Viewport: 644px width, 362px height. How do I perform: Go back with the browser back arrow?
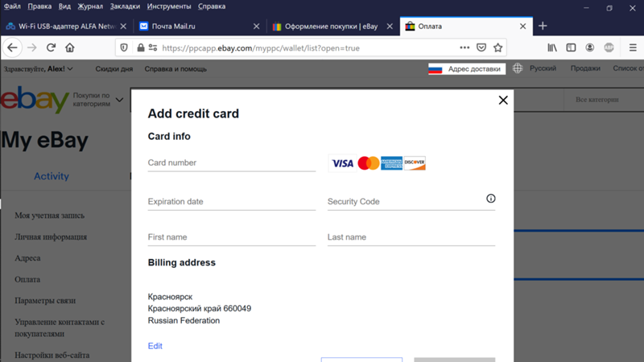(x=12, y=47)
